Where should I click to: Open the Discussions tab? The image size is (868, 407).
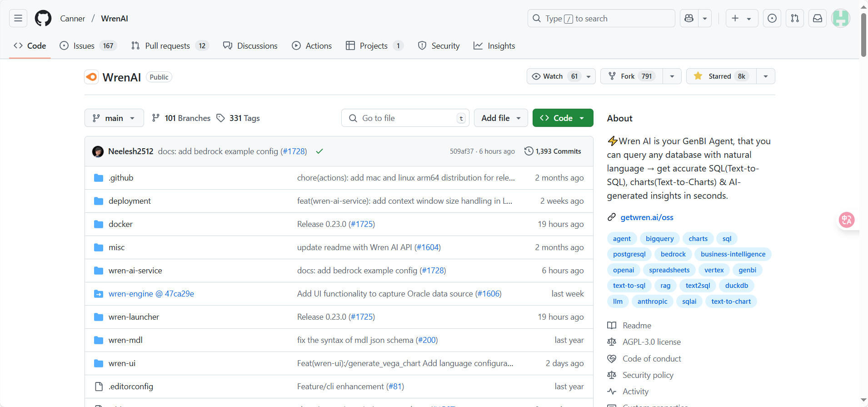[250, 45]
